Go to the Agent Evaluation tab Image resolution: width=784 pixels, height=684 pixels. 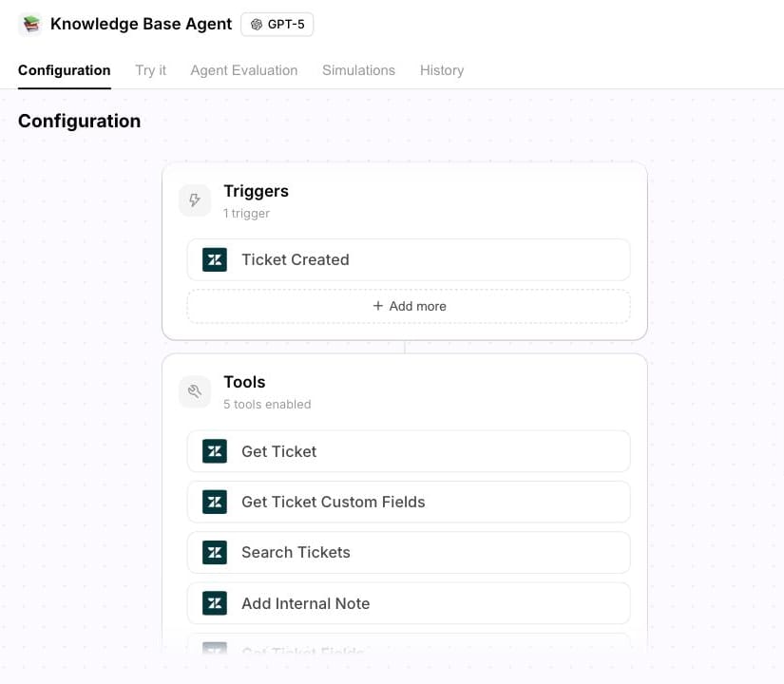click(x=244, y=70)
